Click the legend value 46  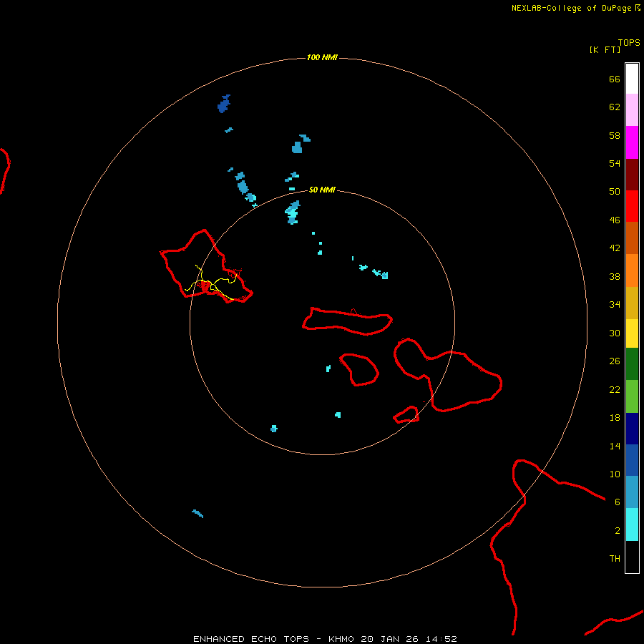click(615, 220)
